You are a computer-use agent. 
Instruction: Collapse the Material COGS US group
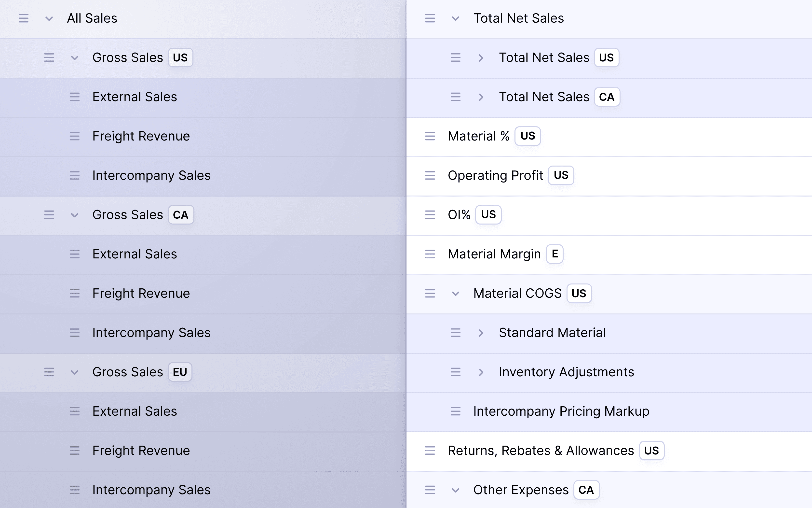tap(456, 293)
